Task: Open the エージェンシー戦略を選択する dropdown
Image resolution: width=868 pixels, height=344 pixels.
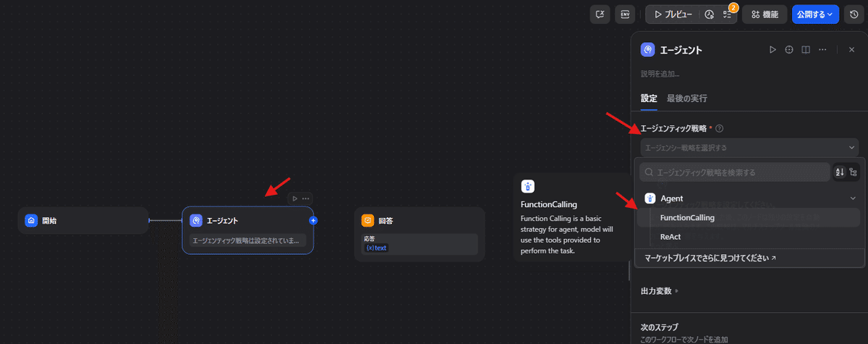Action: click(x=748, y=148)
